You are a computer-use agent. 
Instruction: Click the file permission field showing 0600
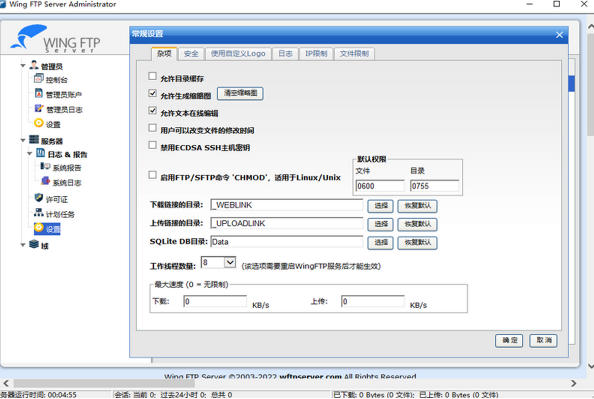(380, 186)
